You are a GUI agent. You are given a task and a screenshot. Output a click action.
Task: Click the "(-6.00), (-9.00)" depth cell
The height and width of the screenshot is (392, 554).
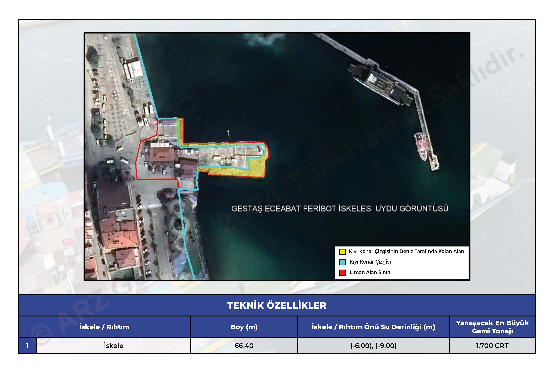pyautogui.click(x=373, y=346)
